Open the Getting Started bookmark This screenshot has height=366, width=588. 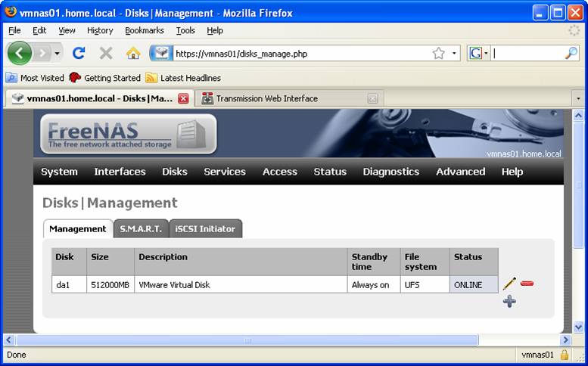(x=104, y=78)
